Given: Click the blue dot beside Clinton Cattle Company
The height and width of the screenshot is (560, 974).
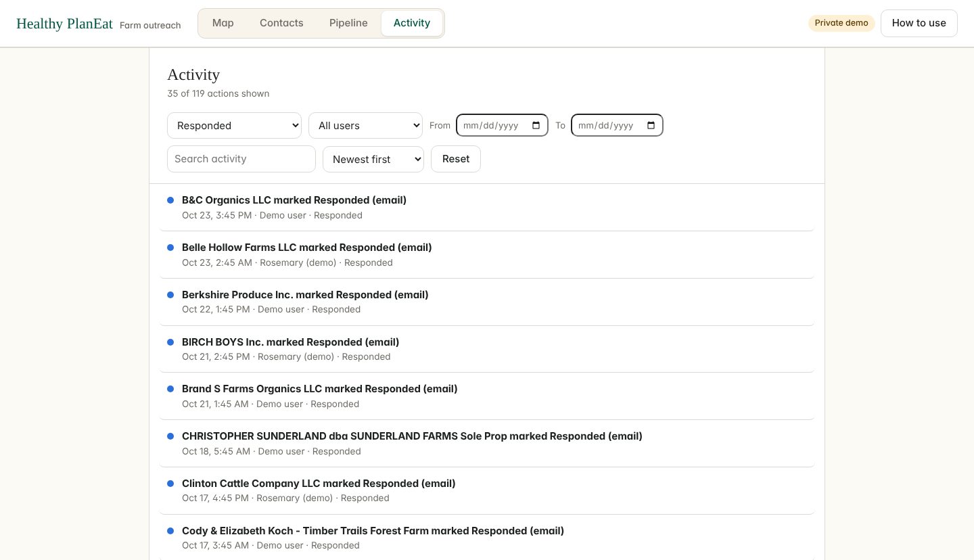Looking at the screenshot, I should [170, 484].
